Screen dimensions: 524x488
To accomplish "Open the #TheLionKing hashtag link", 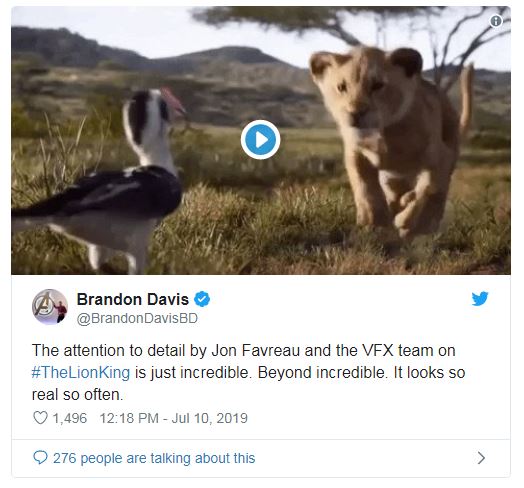I will pos(81,372).
